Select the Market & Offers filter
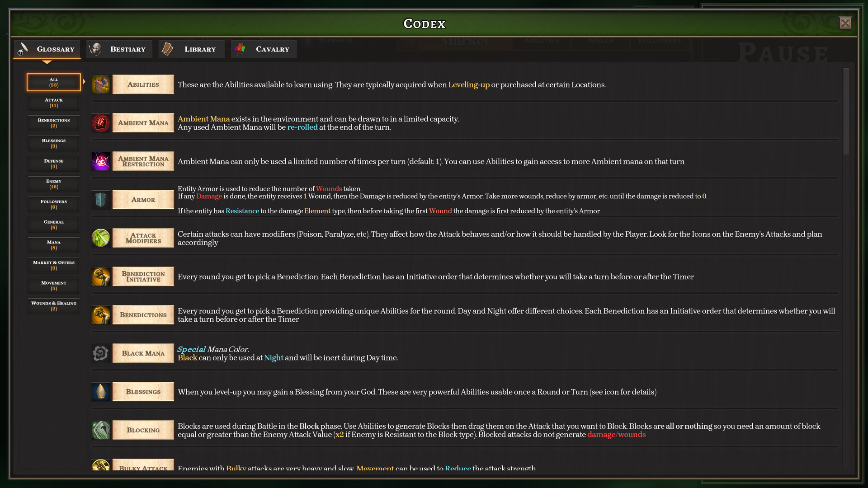This screenshot has height=488, width=868. pos(54,265)
